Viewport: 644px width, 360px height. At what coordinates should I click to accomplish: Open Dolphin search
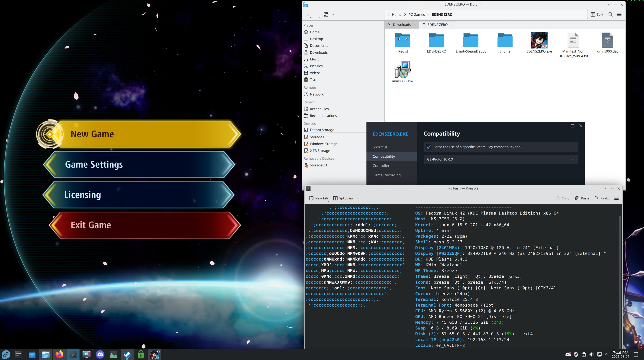coord(610,14)
